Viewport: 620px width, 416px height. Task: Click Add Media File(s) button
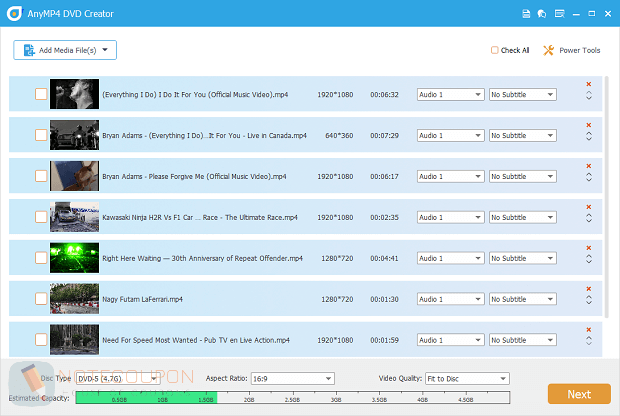(x=65, y=50)
